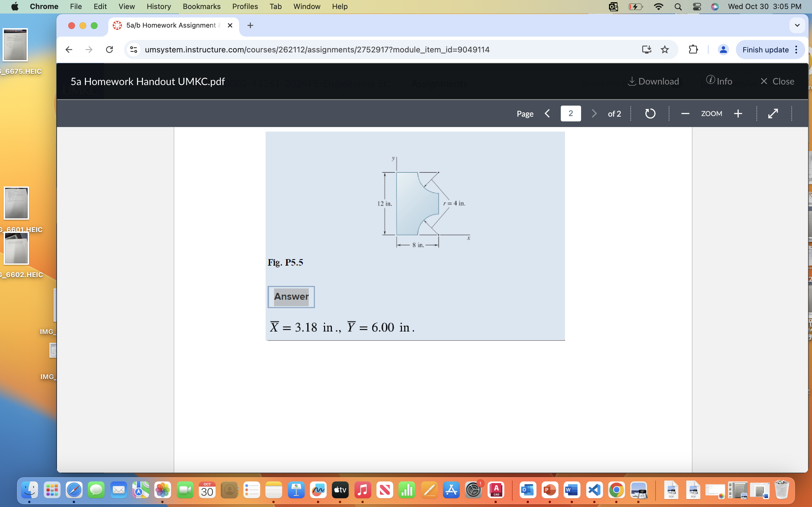
Task: Rotate the PDF document
Action: [650, 113]
